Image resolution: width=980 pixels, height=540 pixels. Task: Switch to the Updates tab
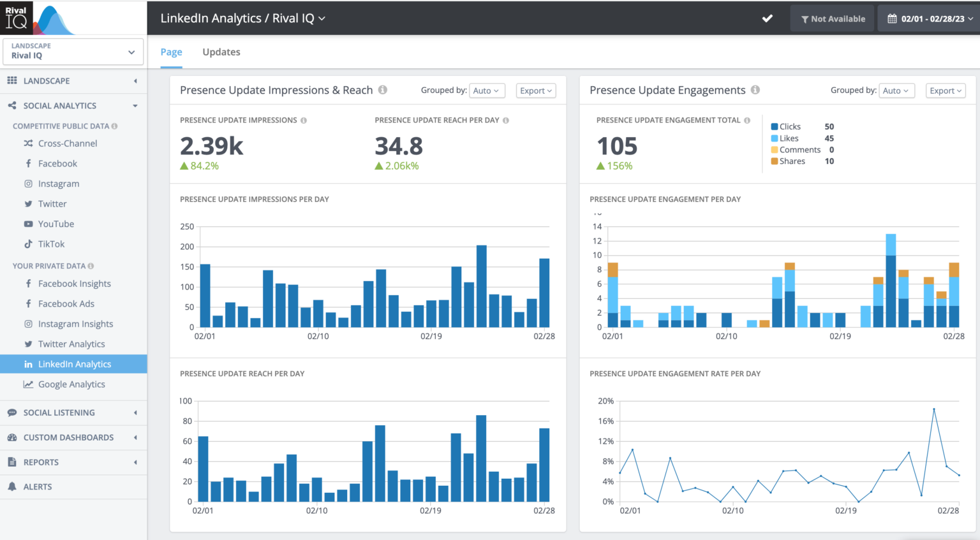(x=221, y=52)
